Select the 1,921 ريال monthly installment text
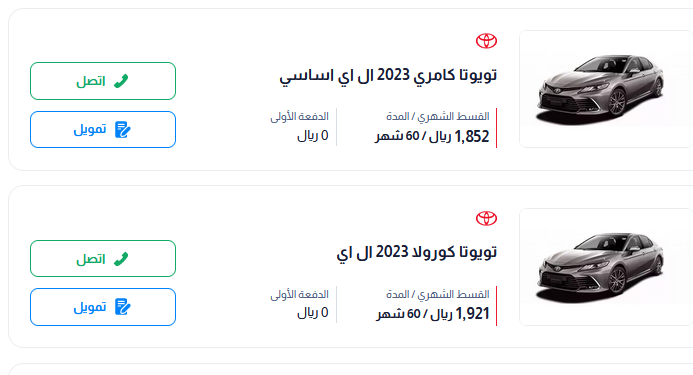This screenshot has width=693, height=375. 460,314
